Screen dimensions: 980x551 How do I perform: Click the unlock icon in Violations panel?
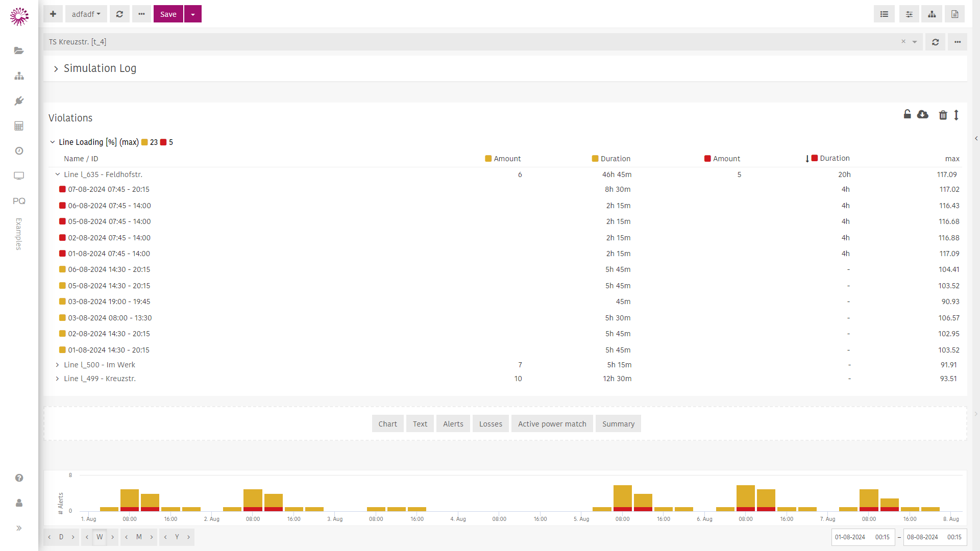click(907, 114)
